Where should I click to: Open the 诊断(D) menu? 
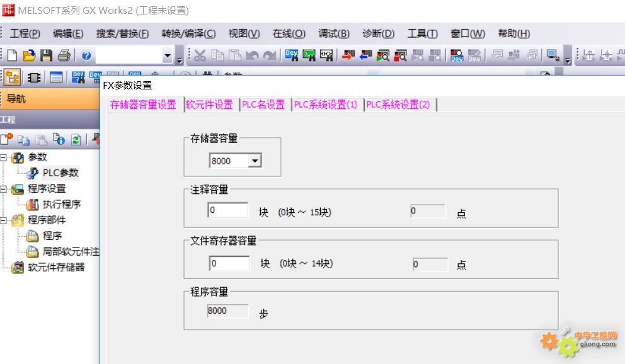[x=378, y=33]
